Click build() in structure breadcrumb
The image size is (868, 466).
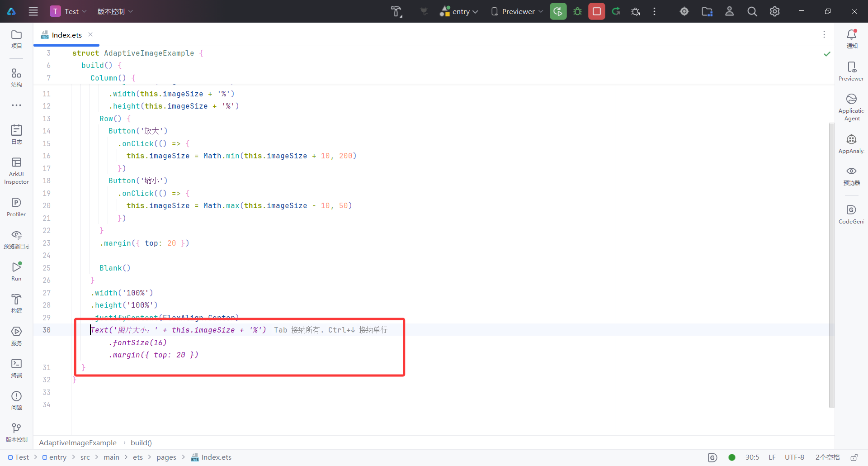point(141,442)
